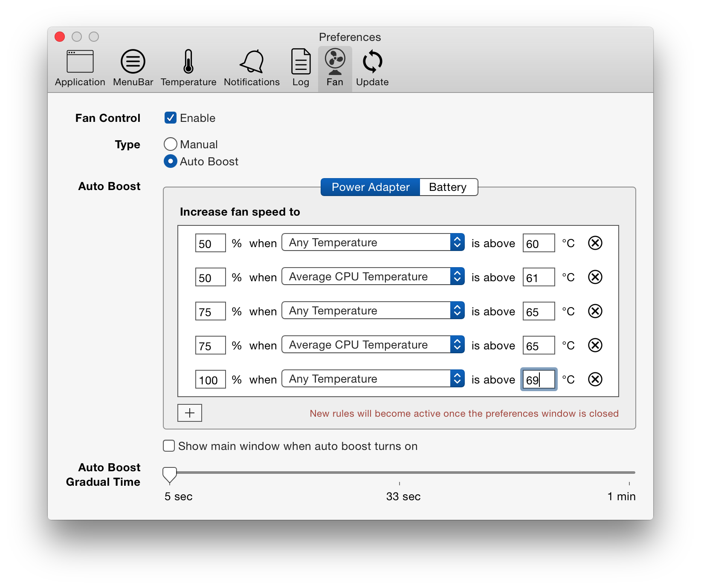Screen dimensions: 701x588
Task: Open the Update preferences pane
Action: (372, 69)
